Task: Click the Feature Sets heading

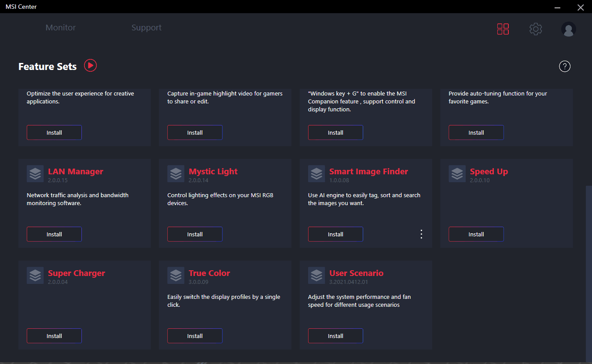Action: pos(48,66)
